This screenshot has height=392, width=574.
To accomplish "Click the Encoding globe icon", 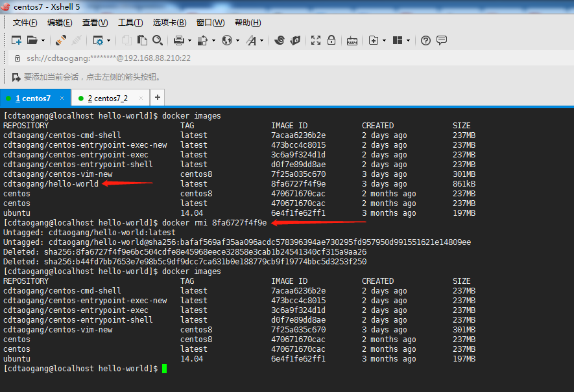I will click(227, 40).
